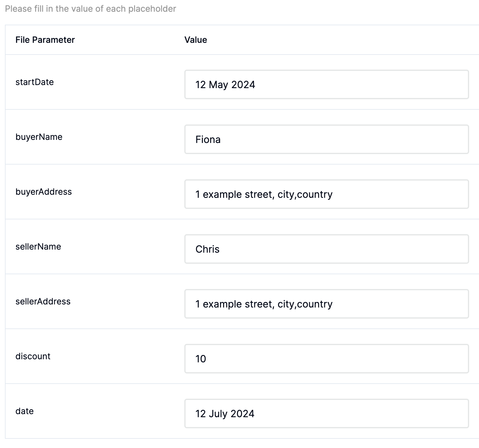Click the discount field showing 10
This screenshot has height=448, width=479.
point(326,359)
